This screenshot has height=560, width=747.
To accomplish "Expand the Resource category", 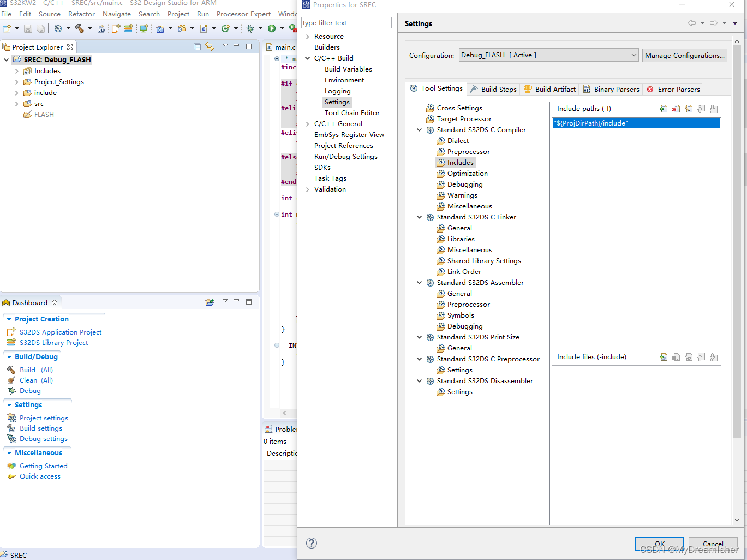I will click(308, 37).
